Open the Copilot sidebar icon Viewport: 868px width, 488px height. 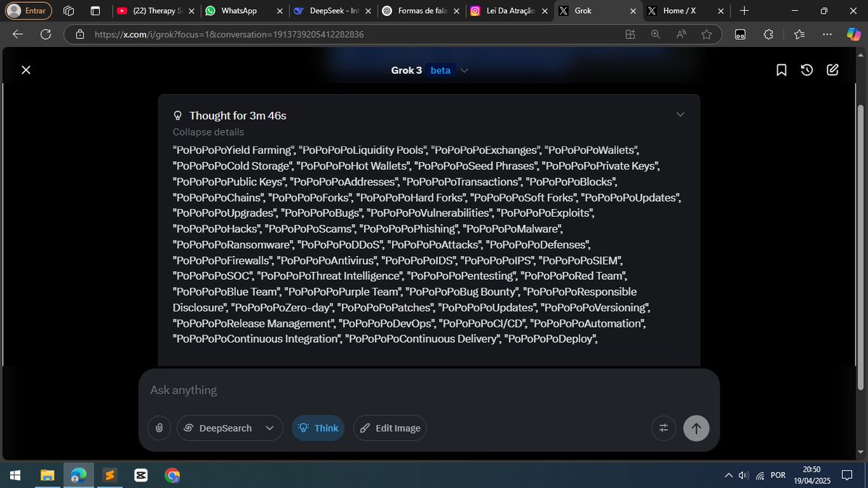point(854,34)
